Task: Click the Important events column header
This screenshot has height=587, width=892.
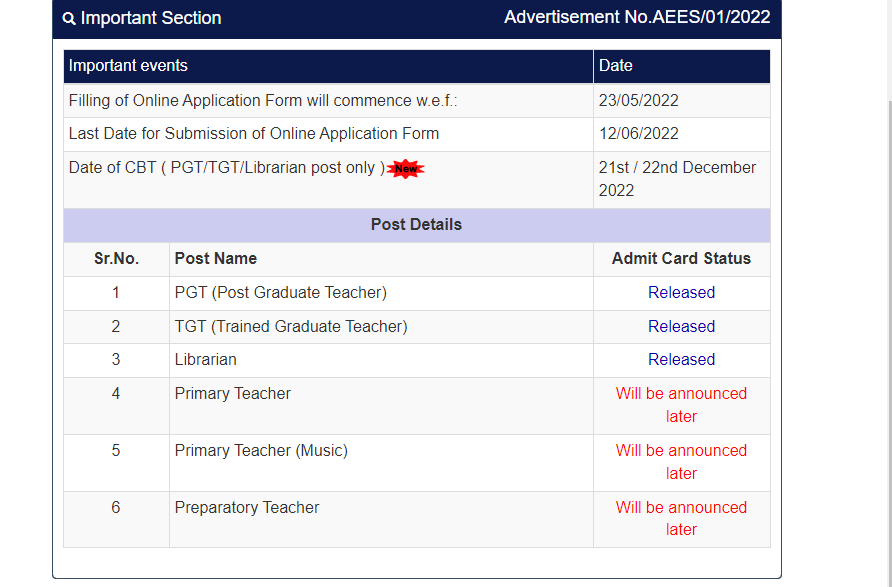Action: pos(128,66)
